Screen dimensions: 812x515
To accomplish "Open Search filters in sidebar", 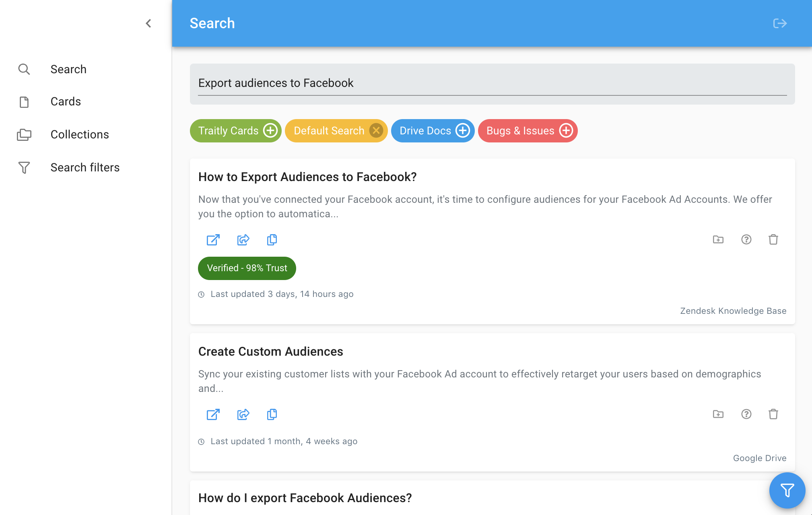I will click(84, 168).
